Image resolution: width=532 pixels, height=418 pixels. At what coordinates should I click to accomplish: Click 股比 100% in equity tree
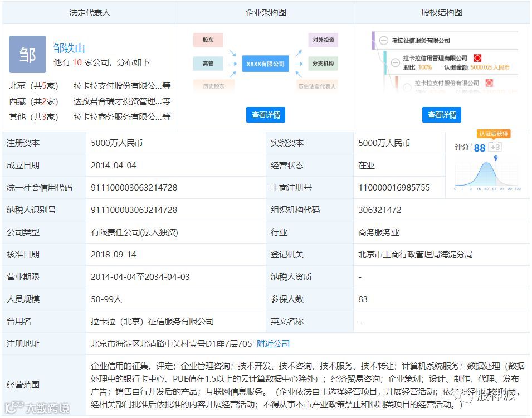[418, 67]
